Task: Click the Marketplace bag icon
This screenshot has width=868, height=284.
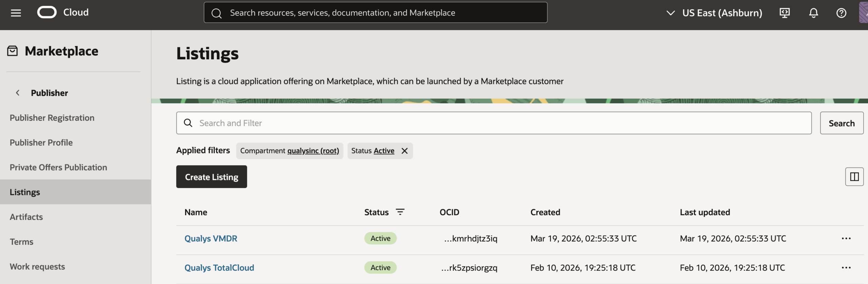Action: (13, 51)
